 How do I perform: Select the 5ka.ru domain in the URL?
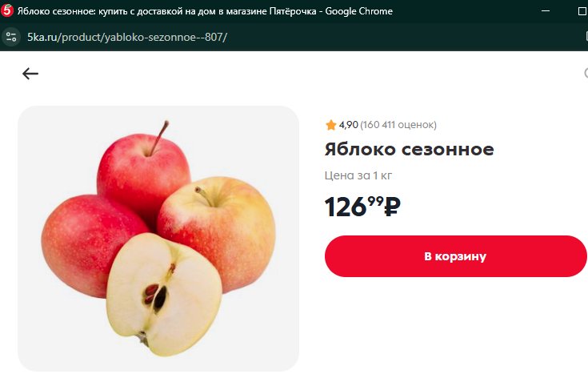point(42,37)
